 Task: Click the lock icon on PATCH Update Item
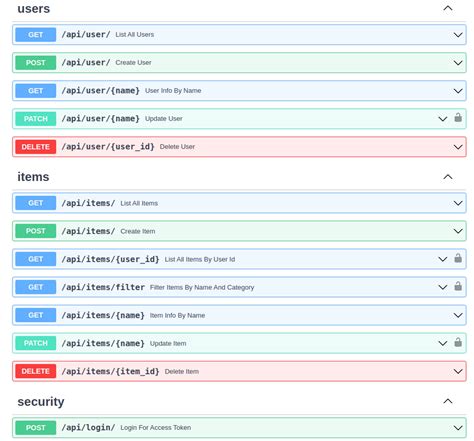[x=458, y=342]
